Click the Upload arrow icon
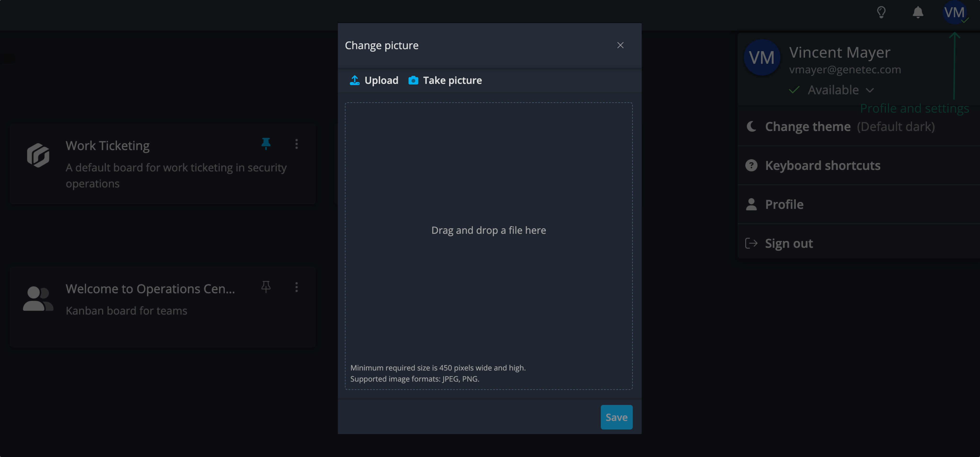Viewport: 980px width, 457px height. pyautogui.click(x=355, y=80)
